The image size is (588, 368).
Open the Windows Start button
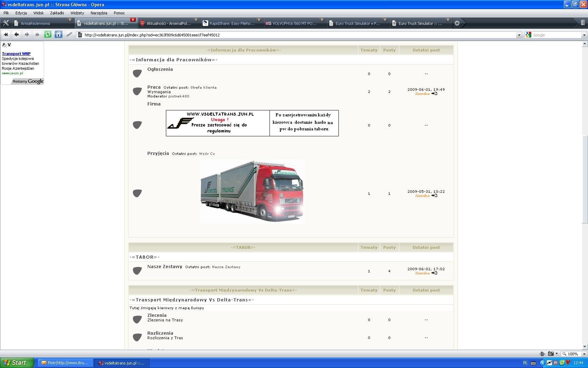17,363
